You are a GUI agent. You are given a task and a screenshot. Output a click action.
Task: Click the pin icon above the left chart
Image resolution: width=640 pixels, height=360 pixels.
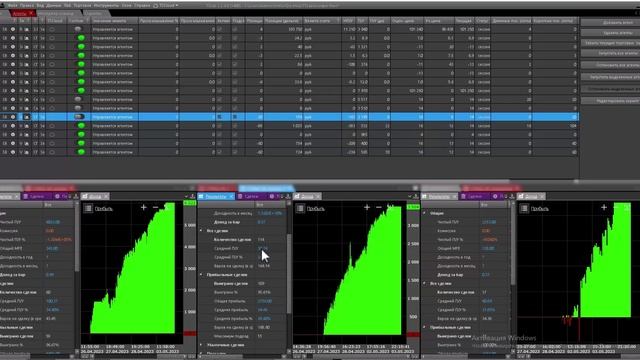(x=192, y=196)
